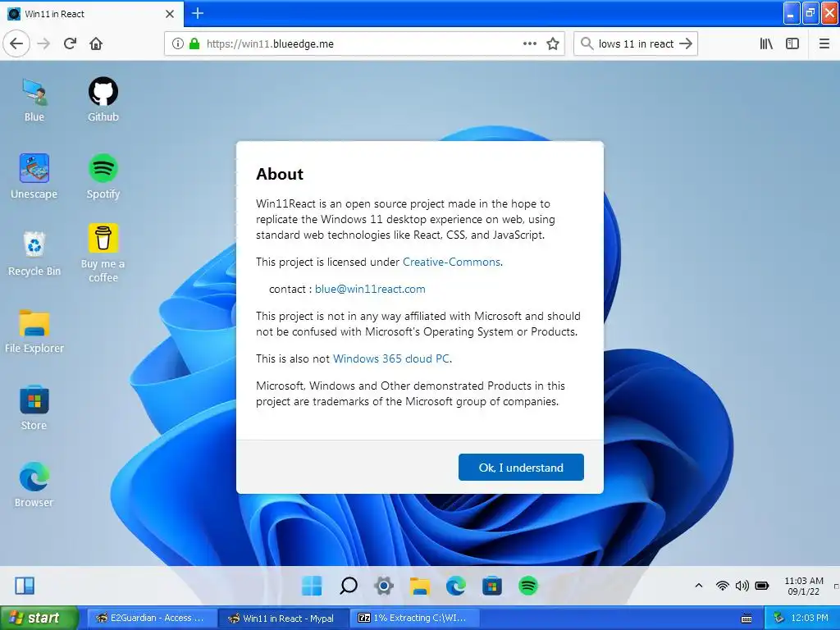Open Microsoft Store in Win11 taskbar
This screenshot has height=630, width=840.
point(492,586)
